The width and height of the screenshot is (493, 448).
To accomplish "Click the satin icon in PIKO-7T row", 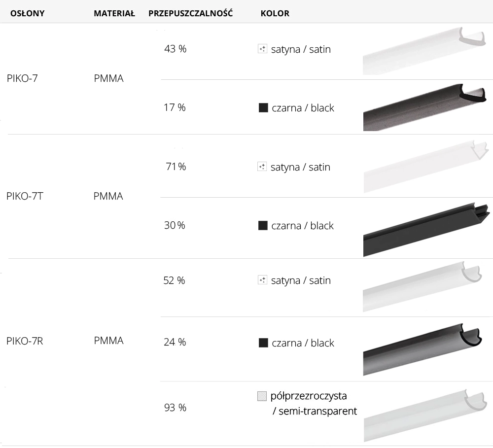I will pyautogui.click(x=262, y=167).
